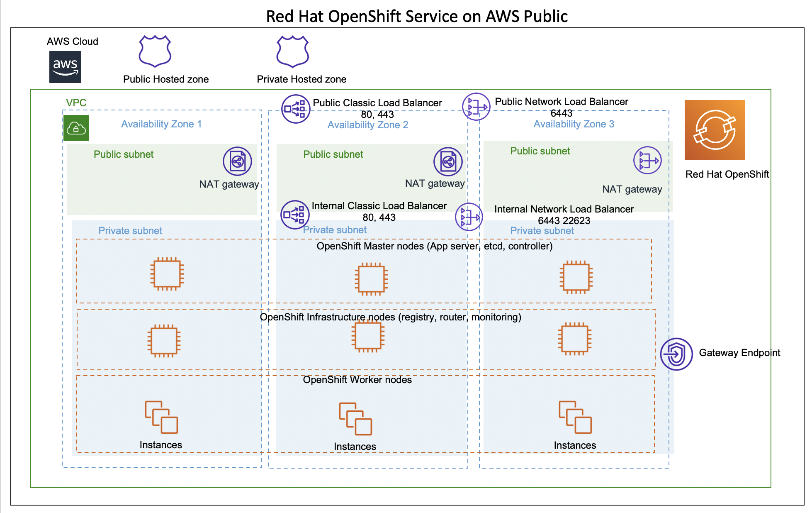Select Public subnet label in Zone 2

click(333, 154)
